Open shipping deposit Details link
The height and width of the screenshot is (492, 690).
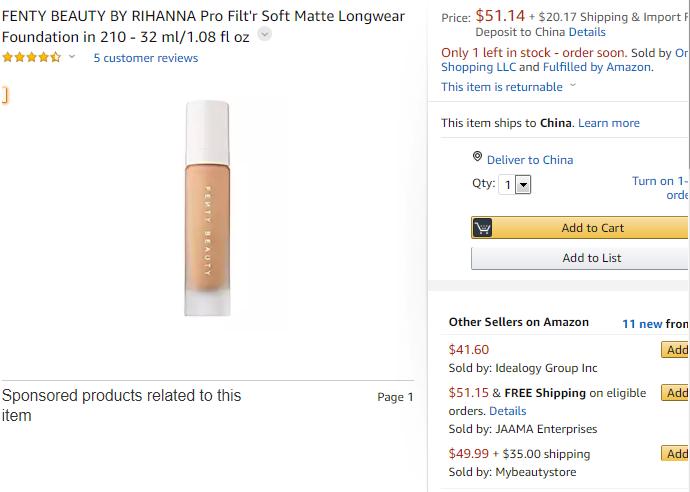(587, 32)
